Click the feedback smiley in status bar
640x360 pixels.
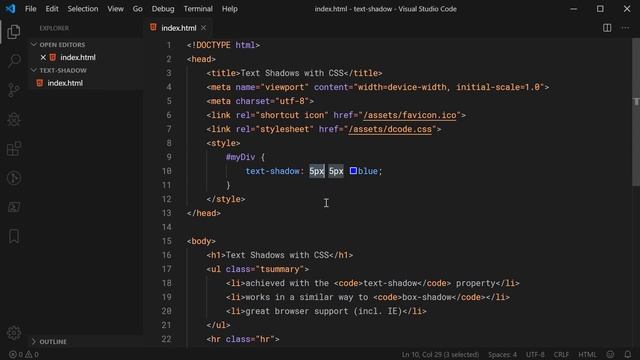[610, 354]
